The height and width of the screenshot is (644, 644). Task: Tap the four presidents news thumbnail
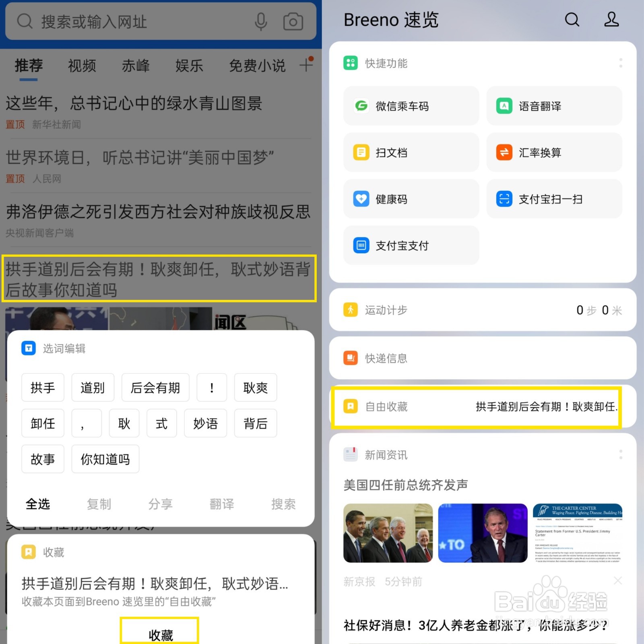(x=388, y=533)
